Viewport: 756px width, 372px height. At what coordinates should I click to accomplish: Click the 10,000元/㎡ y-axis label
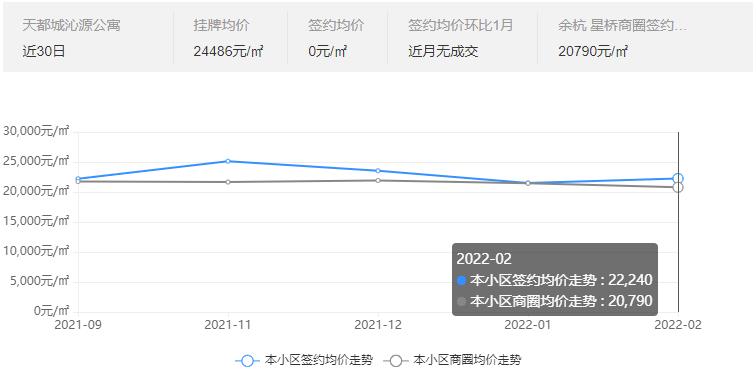[36, 251]
